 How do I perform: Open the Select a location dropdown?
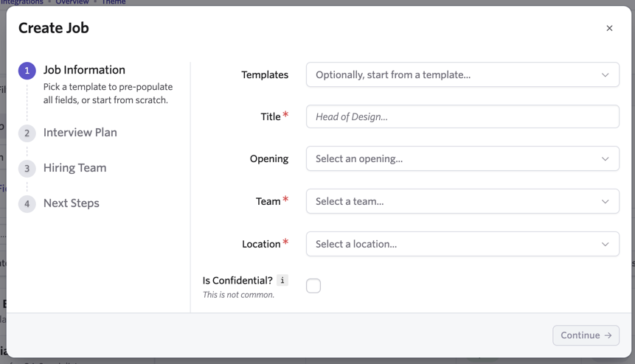[x=462, y=245]
